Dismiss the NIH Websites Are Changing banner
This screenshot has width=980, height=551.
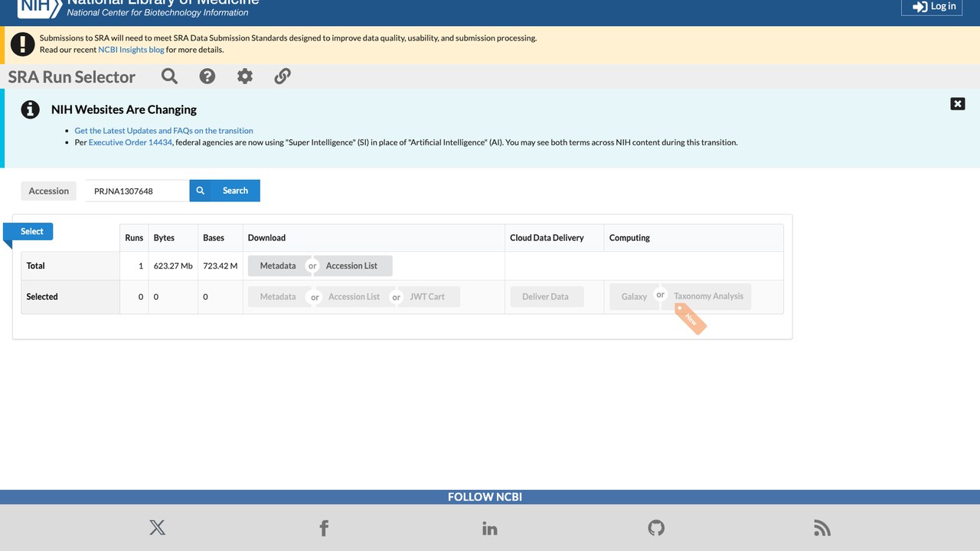coord(958,104)
